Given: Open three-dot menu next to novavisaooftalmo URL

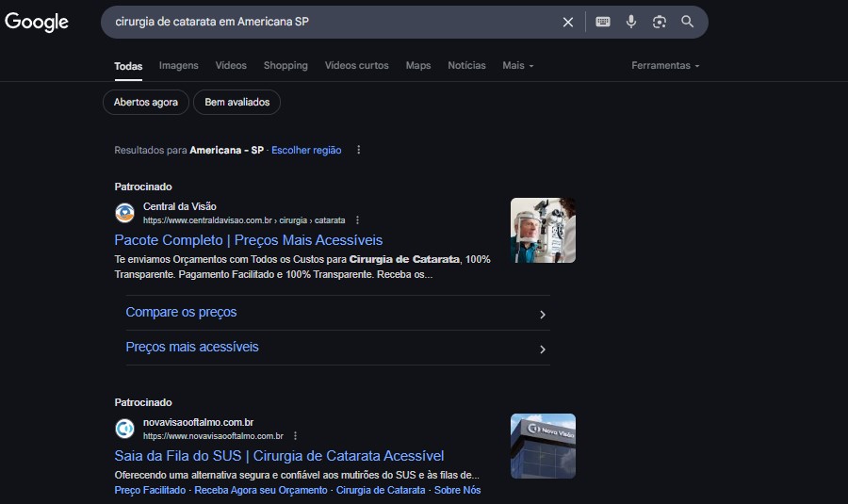Looking at the screenshot, I should coord(295,436).
